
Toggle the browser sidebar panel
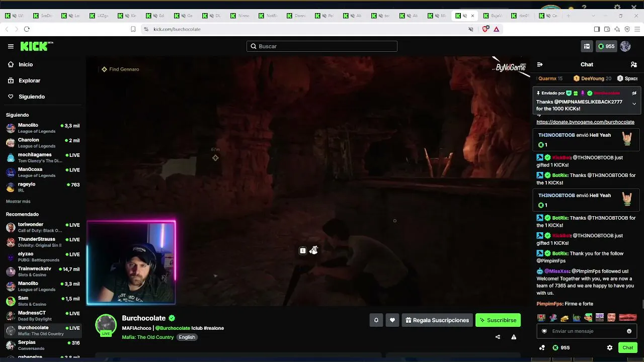coord(597,29)
